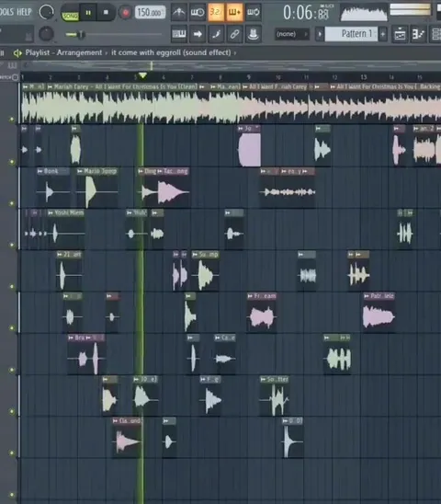Select the Ding clip label

click(x=150, y=171)
